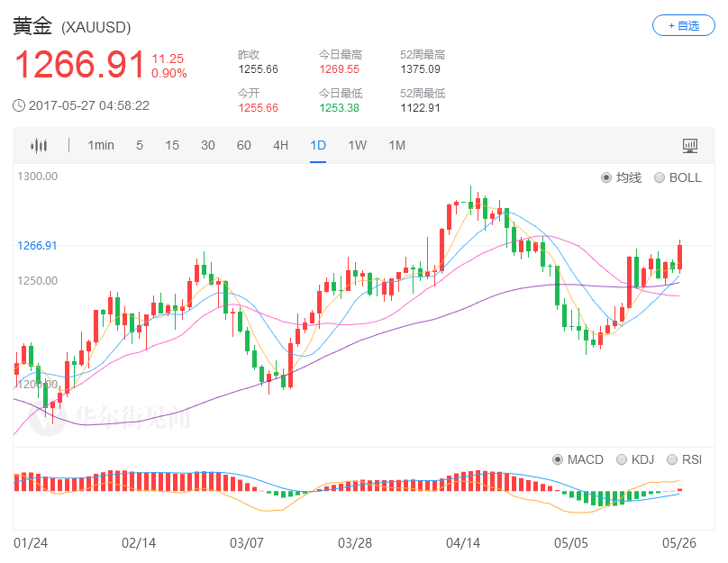Viewport: 728px width, 563px height.
Task: Select the 5 minute timeframe tab
Action: [x=140, y=145]
